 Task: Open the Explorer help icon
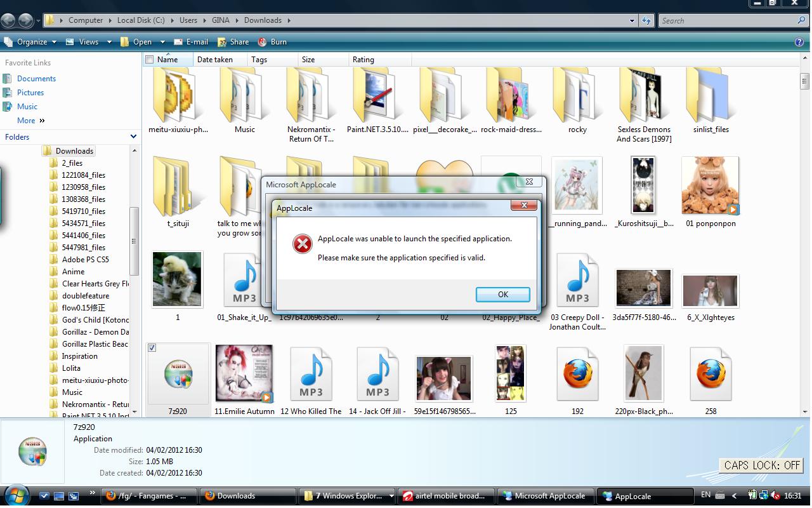click(x=799, y=42)
